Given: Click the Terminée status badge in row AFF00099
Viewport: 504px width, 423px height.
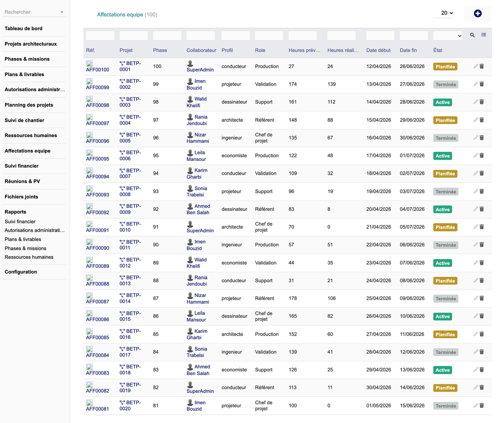Looking at the screenshot, I should (x=446, y=84).
